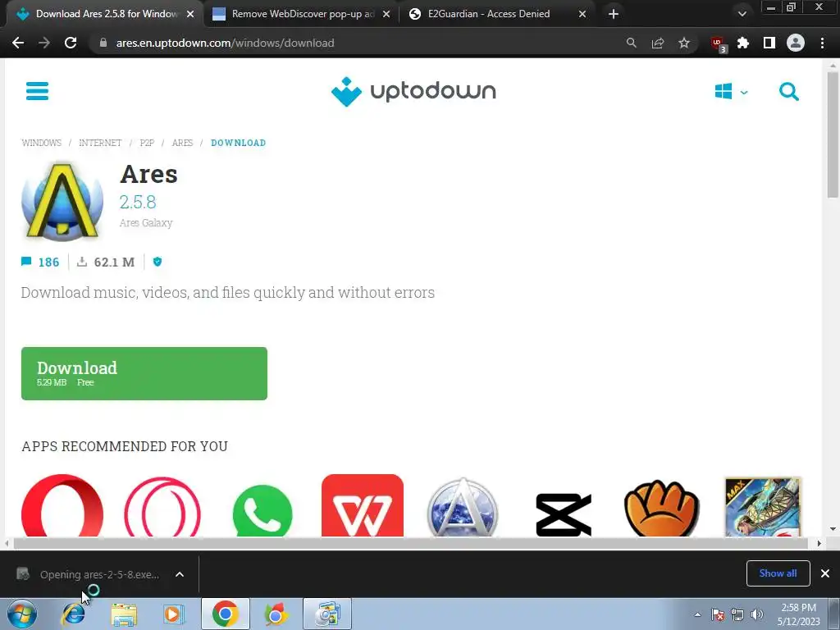The height and width of the screenshot is (630, 840).
Task: Open the Extensions puzzle icon
Action: coord(743,43)
